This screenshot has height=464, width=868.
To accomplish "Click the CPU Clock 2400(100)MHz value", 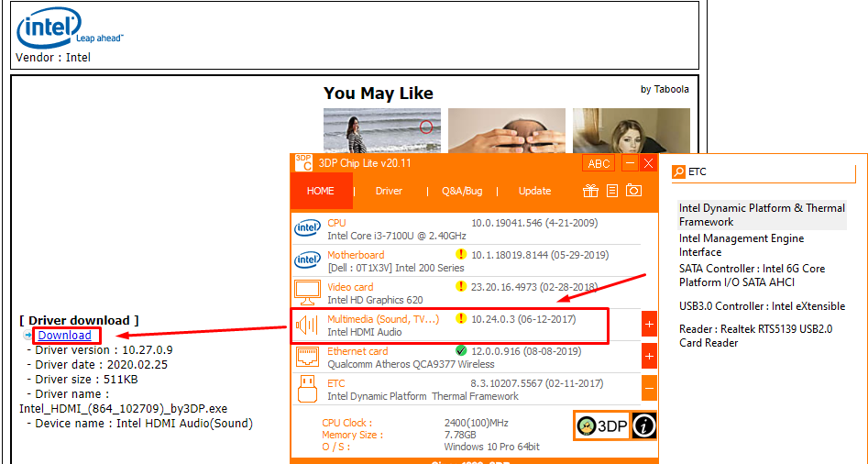I will point(476,423).
